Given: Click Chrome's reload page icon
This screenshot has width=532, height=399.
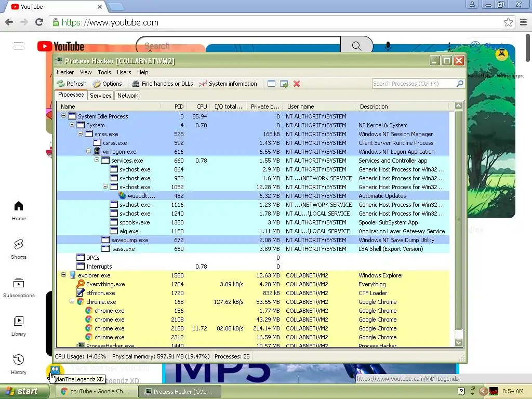Looking at the screenshot, I should (39, 22).
